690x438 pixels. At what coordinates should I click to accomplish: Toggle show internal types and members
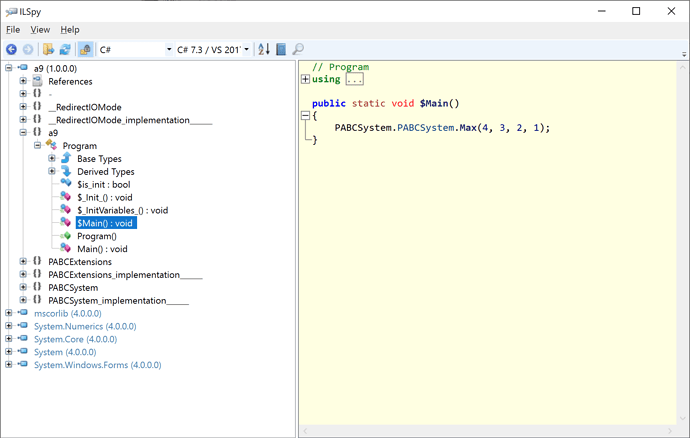(85, 49)
